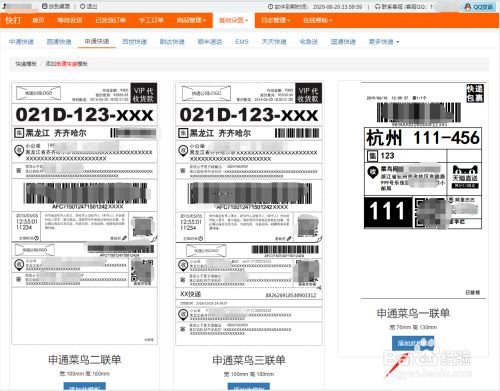Click the 申通菜鸟一联单 template title

(413, 313)
